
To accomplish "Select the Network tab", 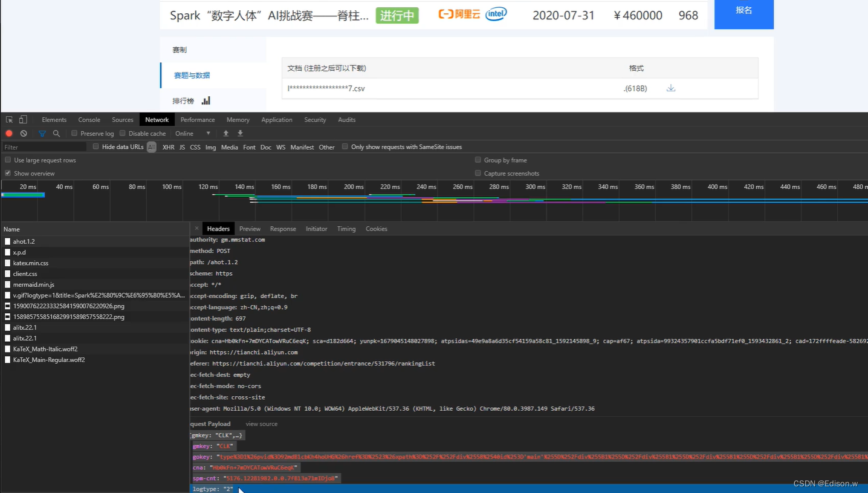I will pos(157,120).
